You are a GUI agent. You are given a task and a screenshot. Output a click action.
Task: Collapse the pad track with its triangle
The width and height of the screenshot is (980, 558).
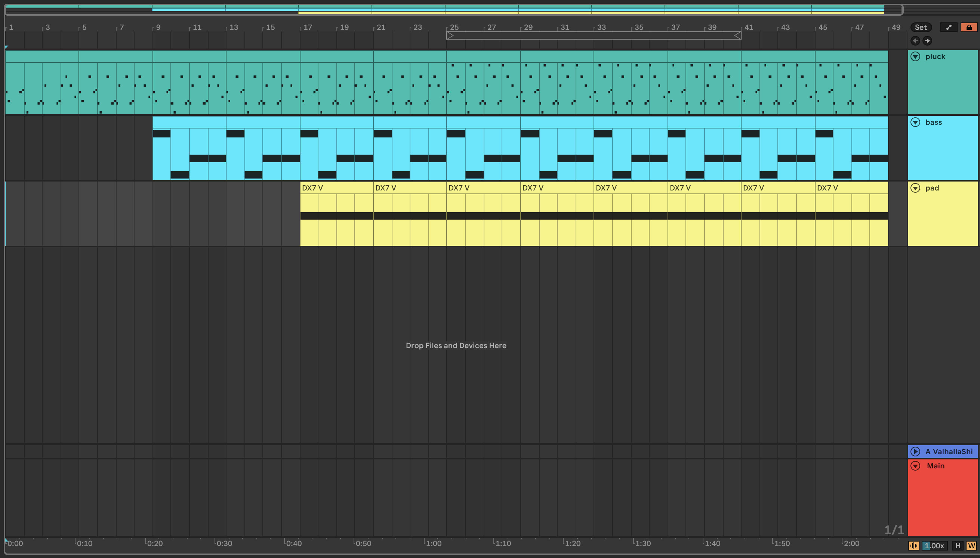pos(915,188)
